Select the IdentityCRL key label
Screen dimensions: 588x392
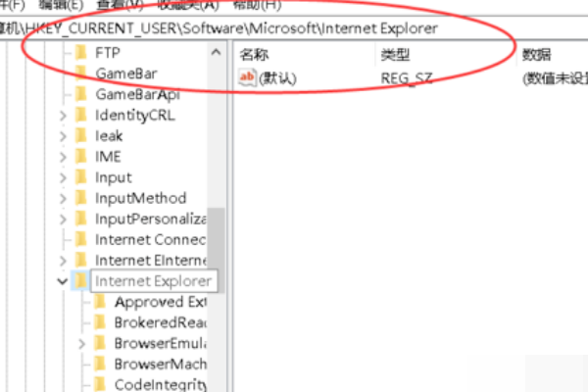point(135,116)
